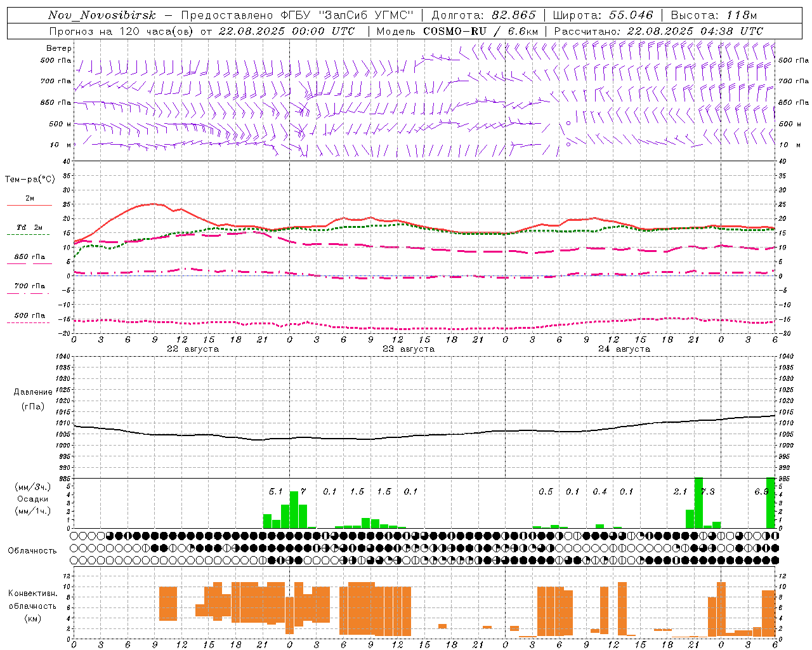Select the 500 гПа temperature legend entry
The image size is (812, 650).
tap(29, 315)
